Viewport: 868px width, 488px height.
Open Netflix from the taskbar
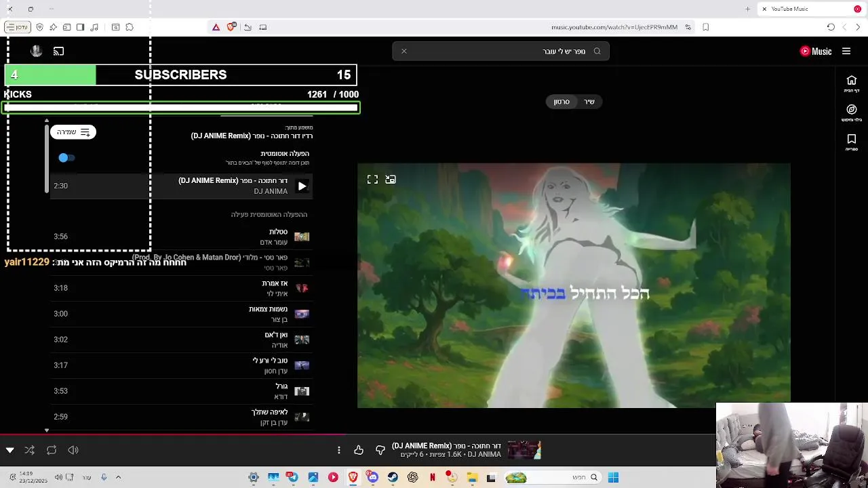click(432, 477)
